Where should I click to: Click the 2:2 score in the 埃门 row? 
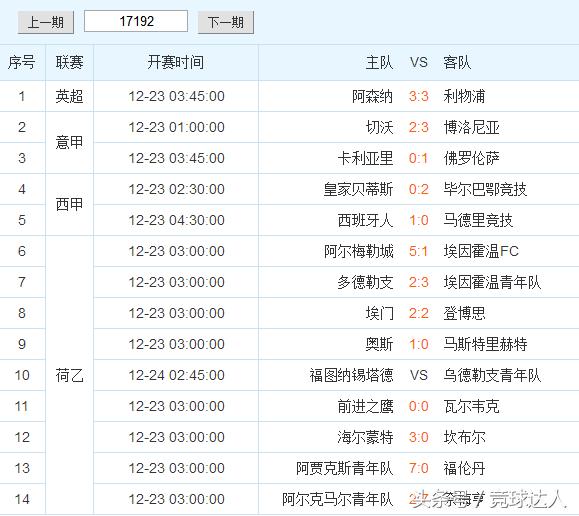pos(418,314)
